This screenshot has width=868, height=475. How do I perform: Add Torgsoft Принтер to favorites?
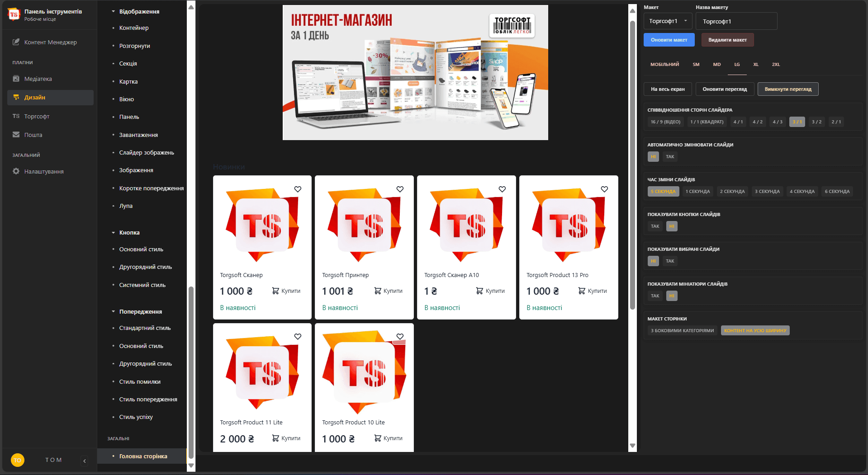(400, 189)
